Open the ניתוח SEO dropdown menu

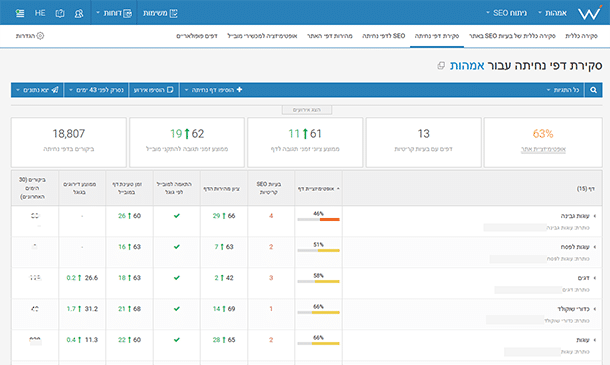507,13
